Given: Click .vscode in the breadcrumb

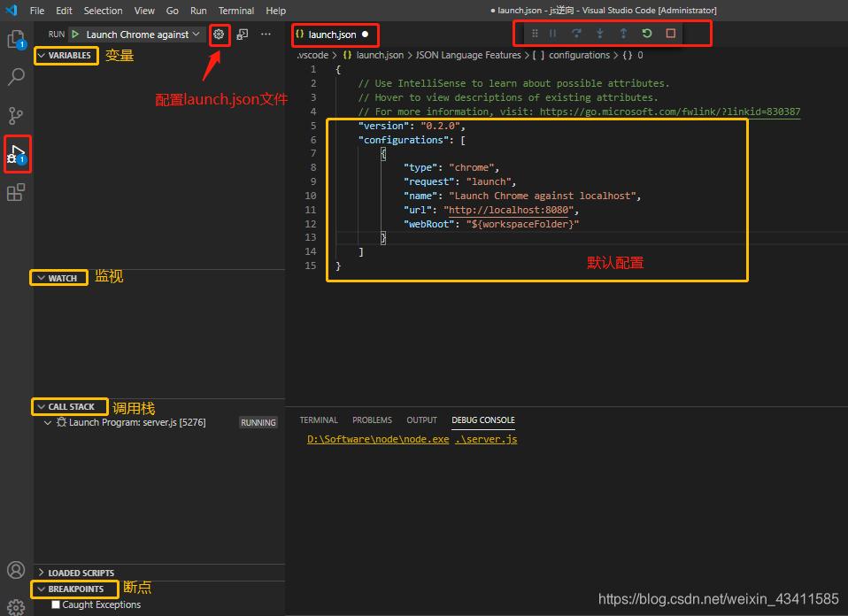Looking at the screenshot, I should pos(312,55).
